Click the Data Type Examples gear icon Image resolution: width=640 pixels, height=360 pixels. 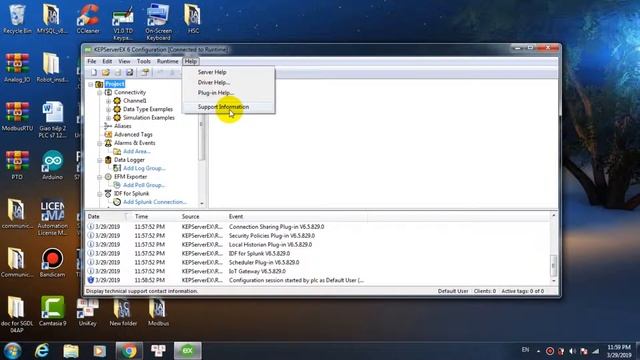[117, 109]
